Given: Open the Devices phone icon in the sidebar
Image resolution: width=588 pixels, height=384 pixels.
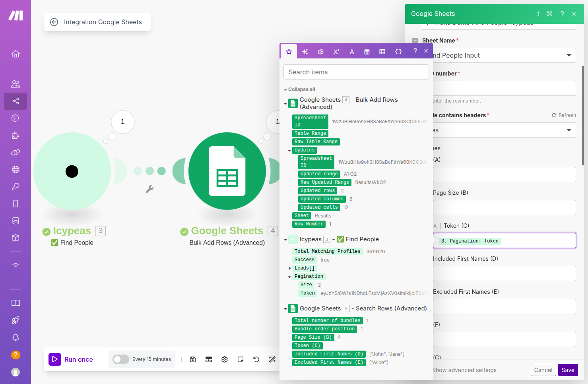Looking at the screenshot, I should 16,204.
